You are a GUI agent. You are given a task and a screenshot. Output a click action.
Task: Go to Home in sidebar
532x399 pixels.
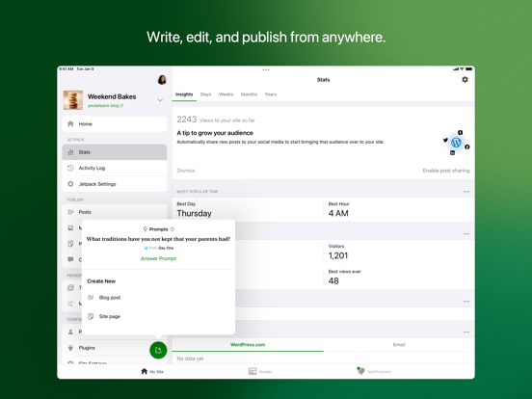point(115,123)
